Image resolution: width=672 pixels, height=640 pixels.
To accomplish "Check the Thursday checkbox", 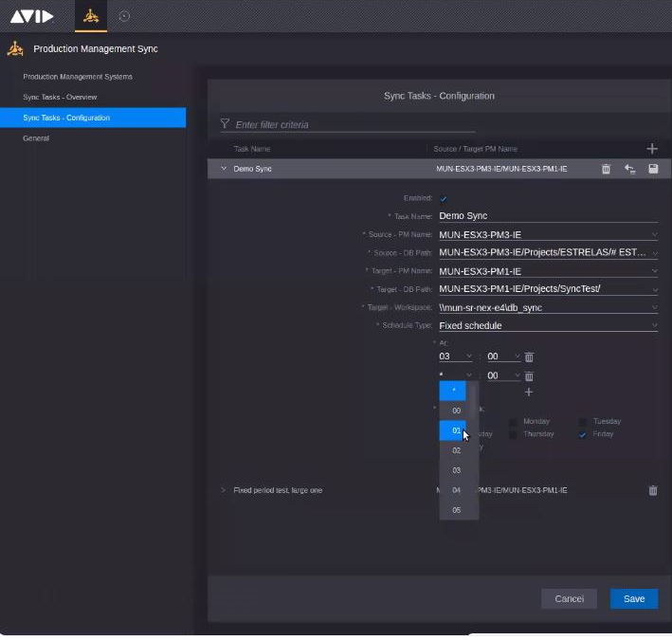I will [x=513, y=434].
